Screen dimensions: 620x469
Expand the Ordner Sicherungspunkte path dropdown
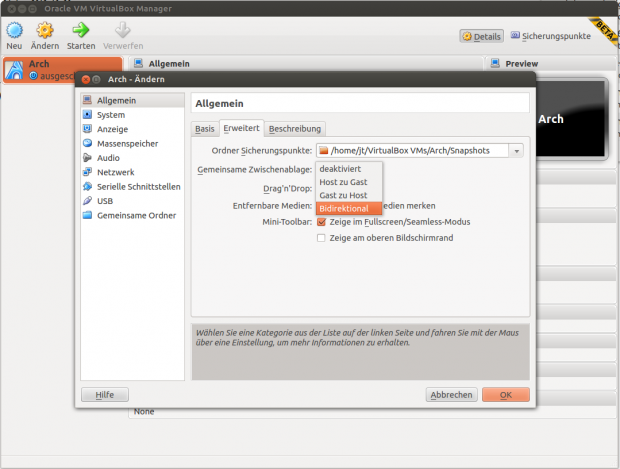point(516,151)
